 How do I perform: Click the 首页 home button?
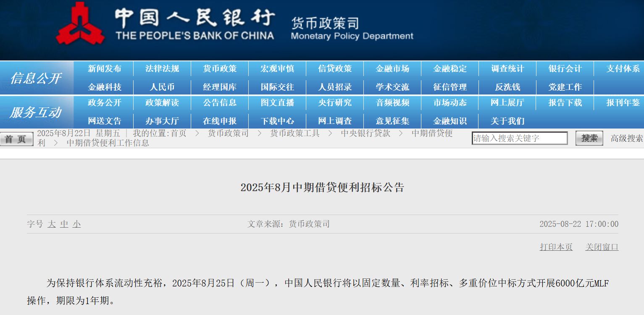pyautogui.click(x=16, y=139)
